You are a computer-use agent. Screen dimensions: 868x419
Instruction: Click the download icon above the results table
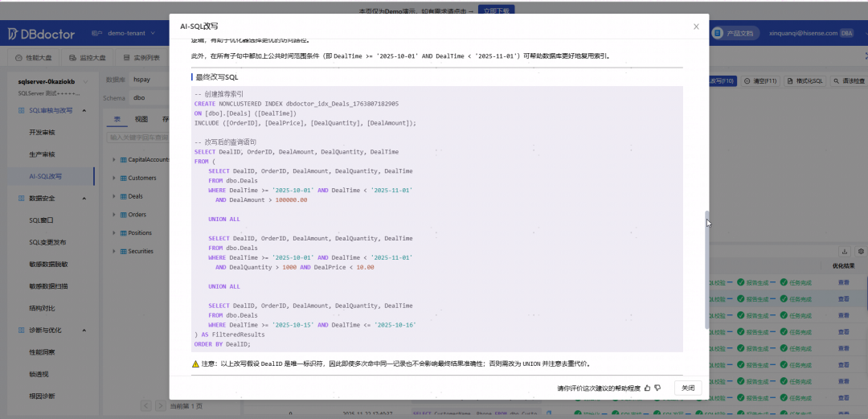(x=845, y=251)
